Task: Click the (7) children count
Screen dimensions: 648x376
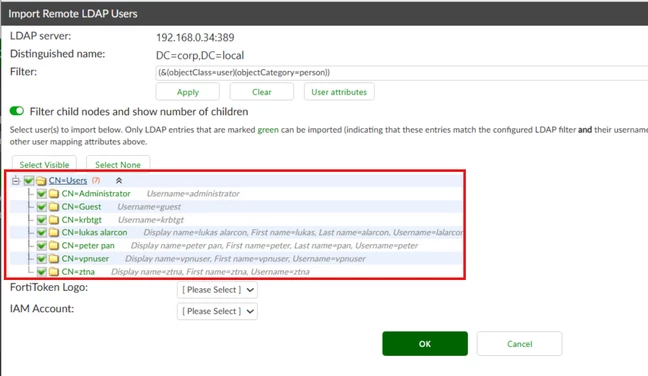Action: pos(96,180)
